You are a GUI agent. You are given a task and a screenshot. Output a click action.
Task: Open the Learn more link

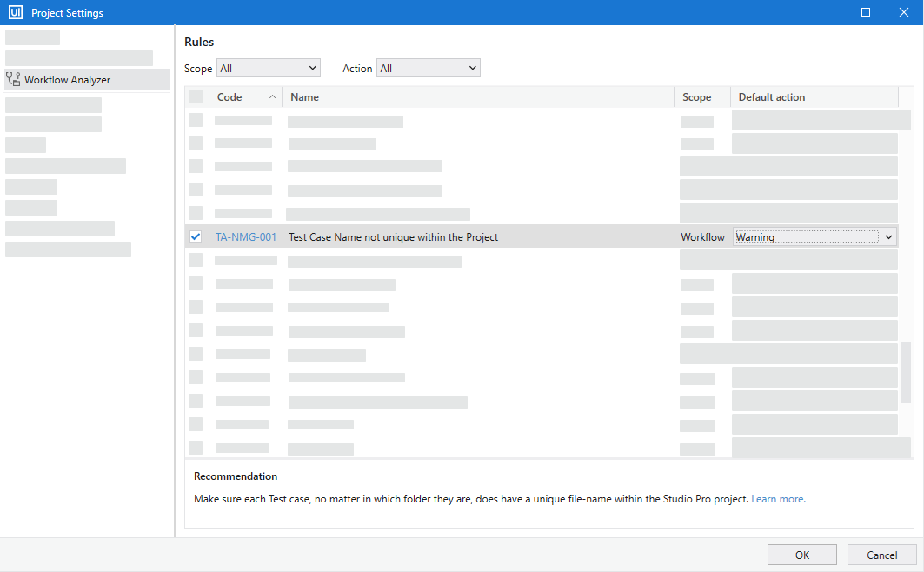point(778,499)
